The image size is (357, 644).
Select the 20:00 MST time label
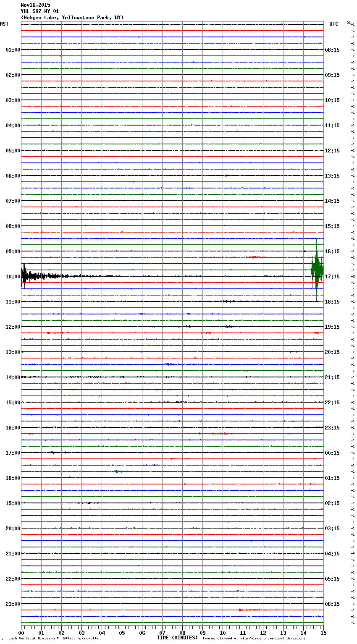coord(13,529)
